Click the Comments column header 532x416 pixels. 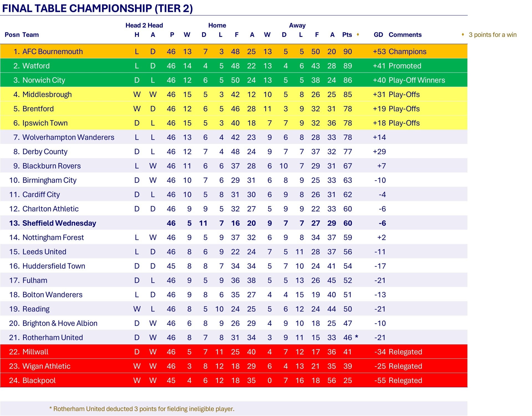pos(405,35)
